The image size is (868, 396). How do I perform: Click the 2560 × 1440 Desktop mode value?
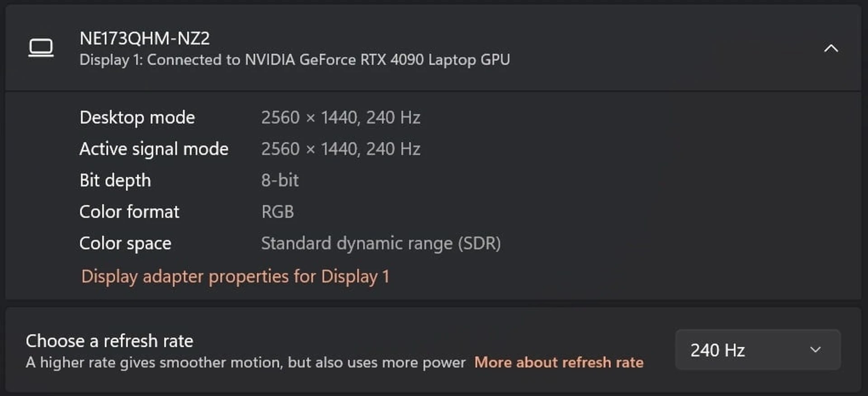(x=340, y=118)
